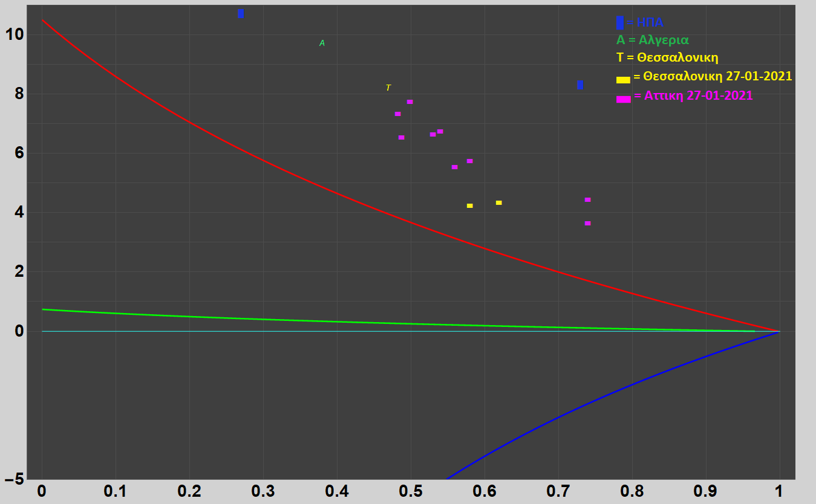Select the blue ΗΠΑ marker near x=0.27
Screen dimensions: 816x504
pyautogui.click(x=241, y=14)
